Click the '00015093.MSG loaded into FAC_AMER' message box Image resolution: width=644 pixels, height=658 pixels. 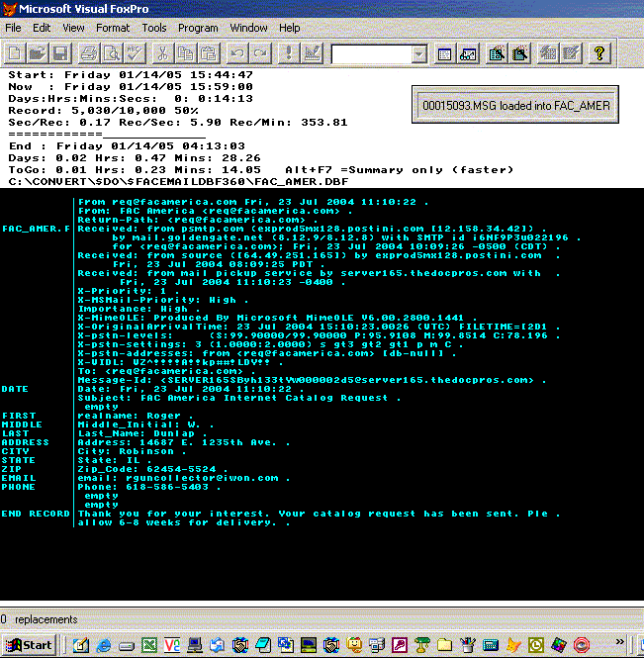coord(515,105)
